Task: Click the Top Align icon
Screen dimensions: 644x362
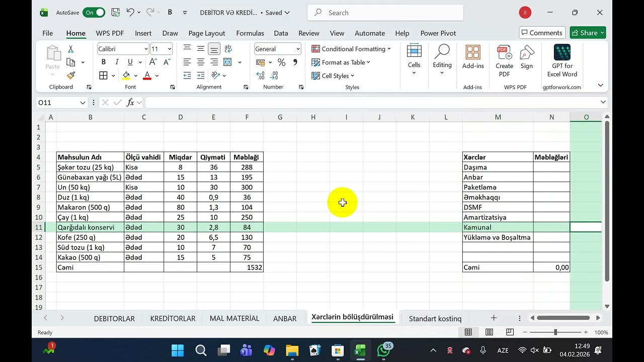Action: pos(187,49)
